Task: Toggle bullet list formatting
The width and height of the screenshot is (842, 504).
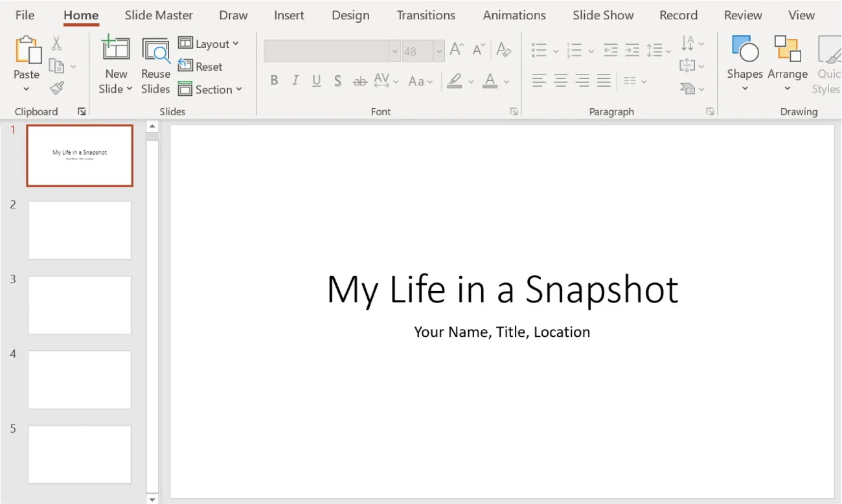Action: [x=539, y=49]
